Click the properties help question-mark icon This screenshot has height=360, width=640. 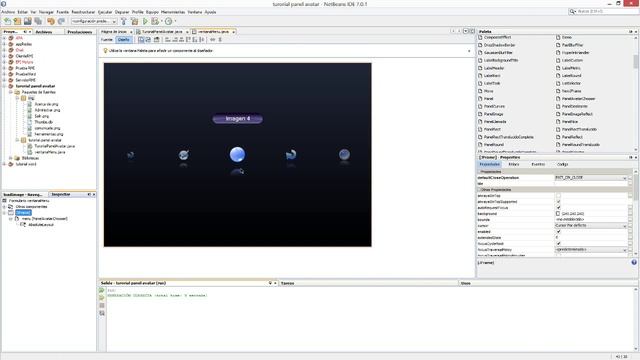[x=634, y=262]
